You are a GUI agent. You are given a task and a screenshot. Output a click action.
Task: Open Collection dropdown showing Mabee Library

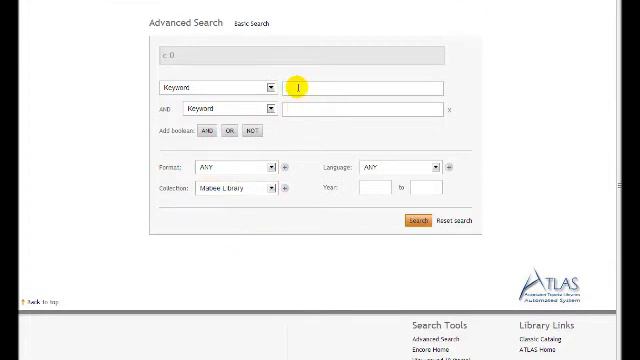[x=237, y=188]
